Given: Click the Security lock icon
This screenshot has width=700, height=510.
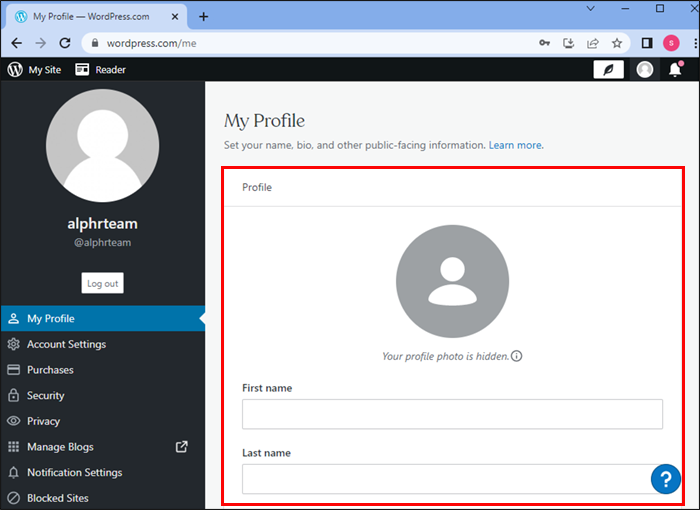Looking at the screenshot, I should click(x=14, y=395).
